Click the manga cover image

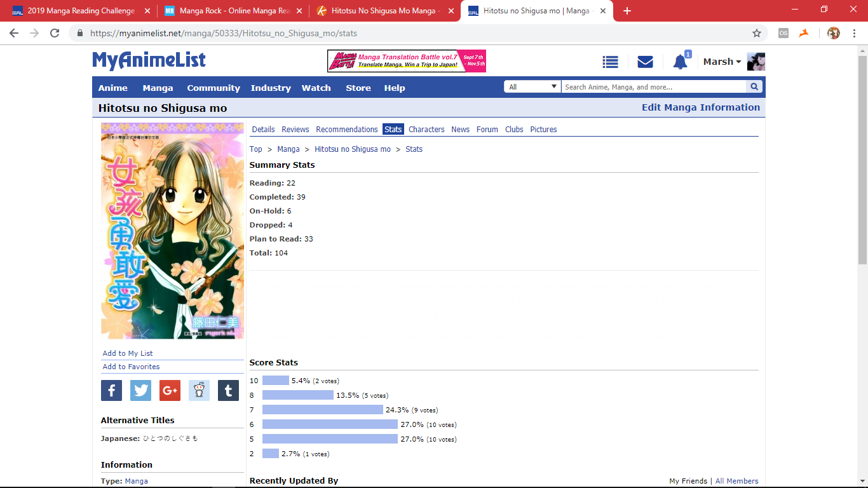172,231
